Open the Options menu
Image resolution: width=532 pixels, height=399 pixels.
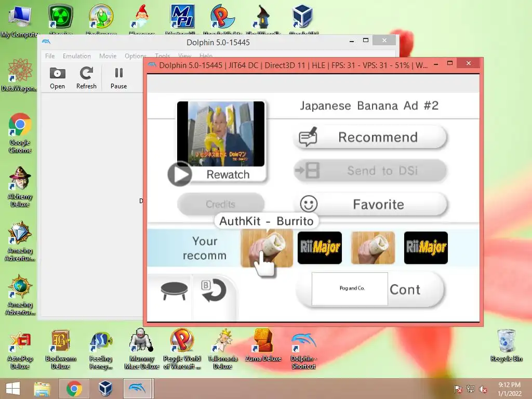click(136, 56)
